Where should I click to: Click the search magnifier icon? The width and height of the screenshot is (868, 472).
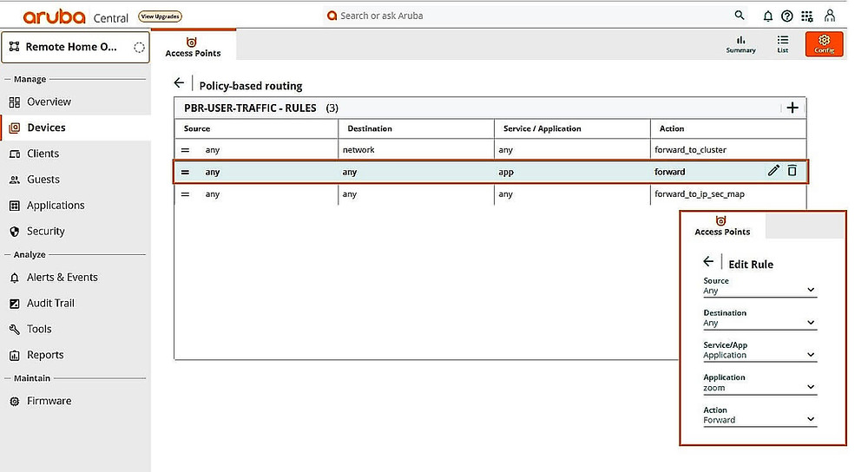click(x=739, y=16)
